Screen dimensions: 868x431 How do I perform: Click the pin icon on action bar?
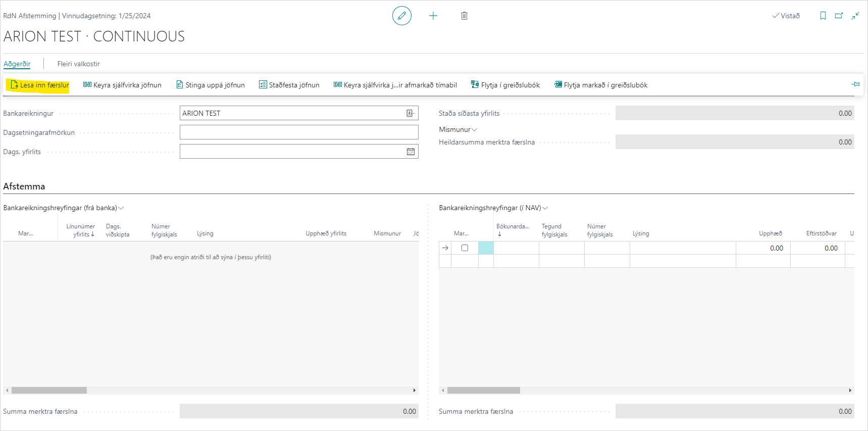click(855, 84)
